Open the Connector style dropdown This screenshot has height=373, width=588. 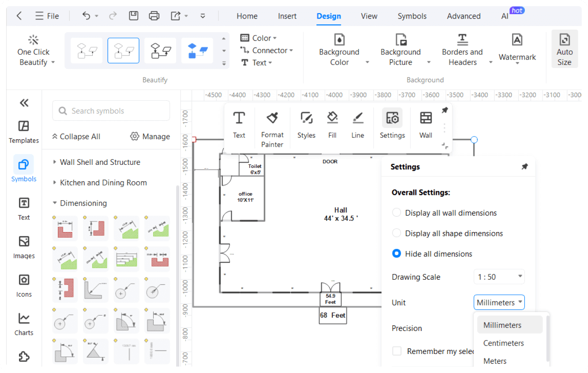(x=267, y=50)
